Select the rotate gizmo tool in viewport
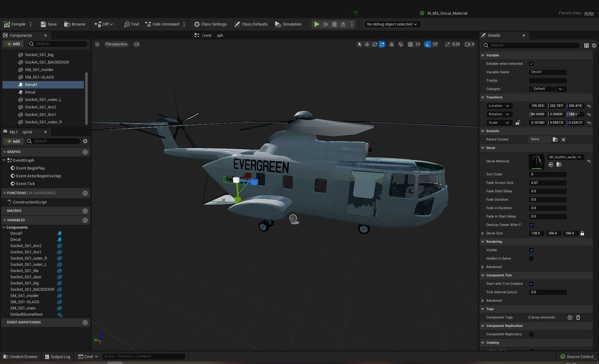 point(374,44)
